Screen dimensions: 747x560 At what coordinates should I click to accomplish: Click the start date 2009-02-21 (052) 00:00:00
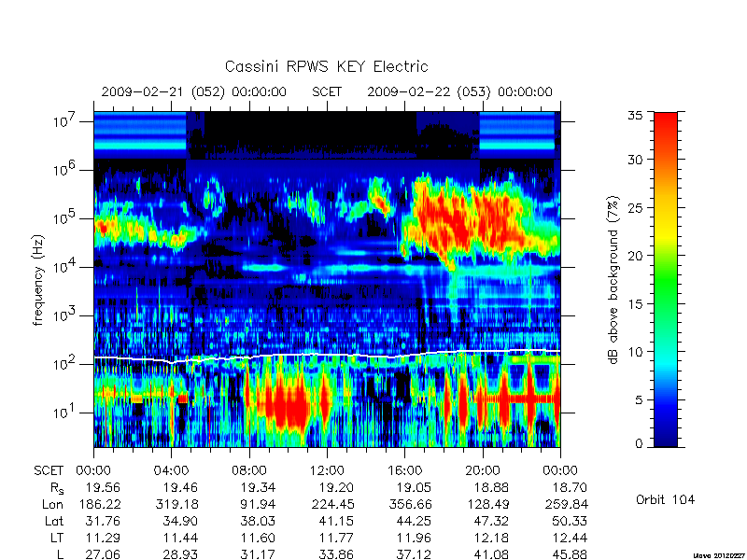pos(194,91)
